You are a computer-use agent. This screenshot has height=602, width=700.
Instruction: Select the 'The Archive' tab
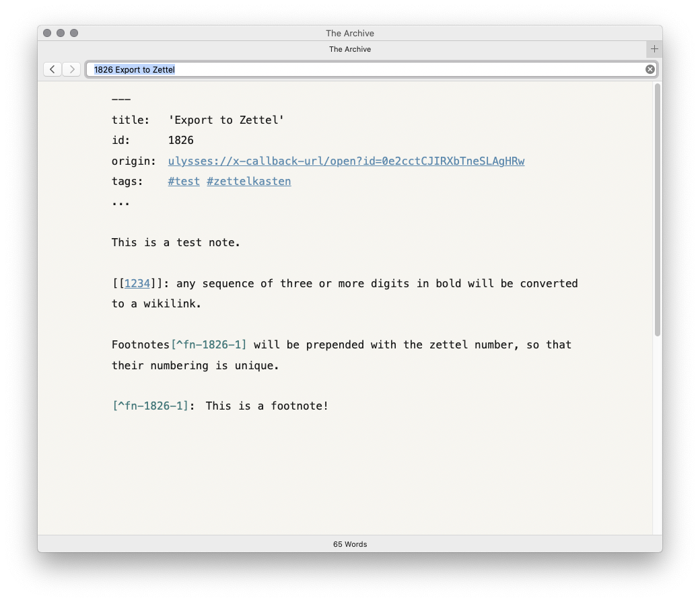[x=350, y=49]
